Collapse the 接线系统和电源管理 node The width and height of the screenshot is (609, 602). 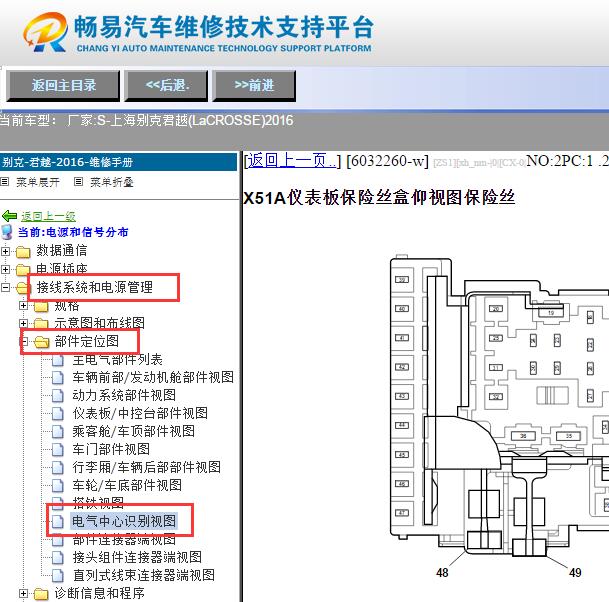5,287
